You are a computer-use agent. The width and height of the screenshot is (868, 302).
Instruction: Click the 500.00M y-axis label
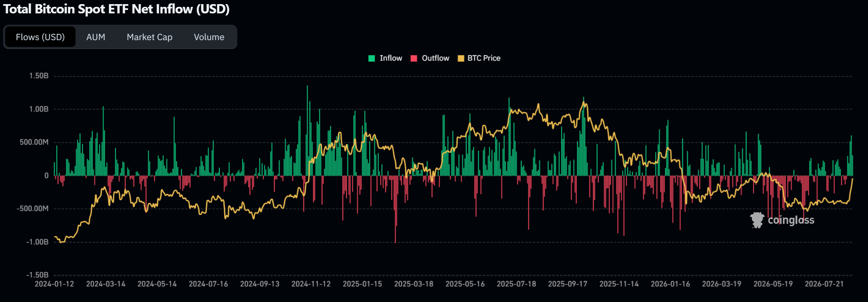coord(34,142)
